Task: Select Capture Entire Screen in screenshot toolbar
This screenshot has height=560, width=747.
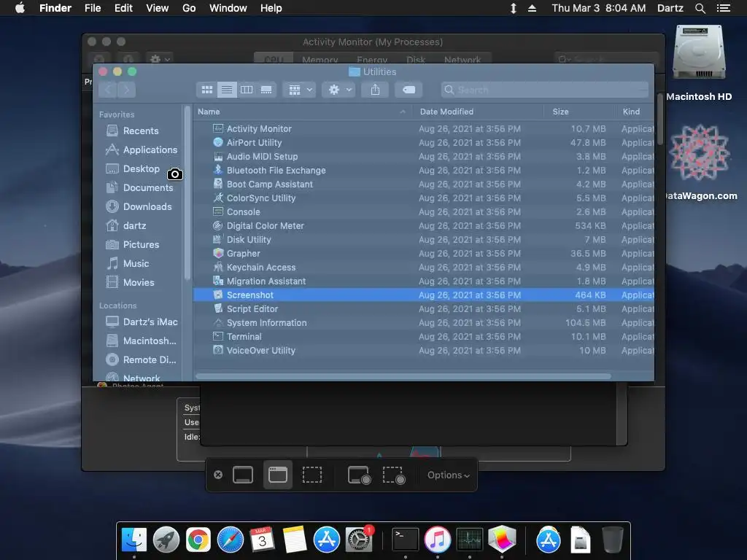Action: click(243, 475)
